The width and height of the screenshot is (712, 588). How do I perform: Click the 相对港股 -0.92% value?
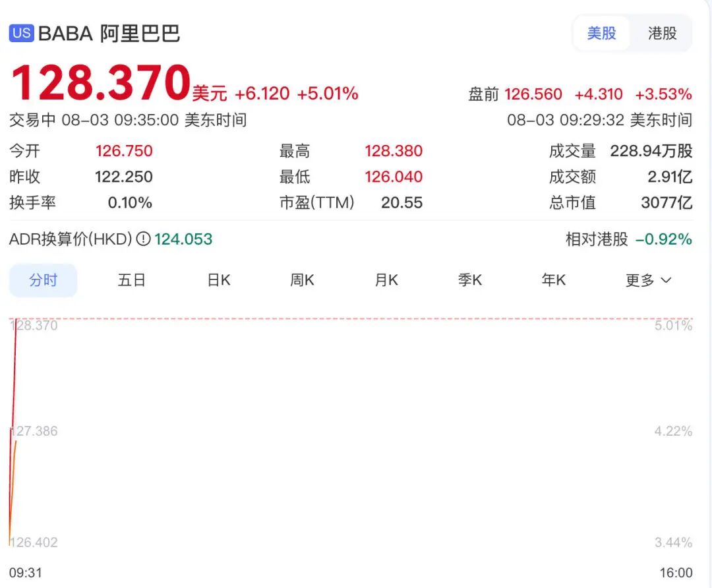click(x=663, y=239)
